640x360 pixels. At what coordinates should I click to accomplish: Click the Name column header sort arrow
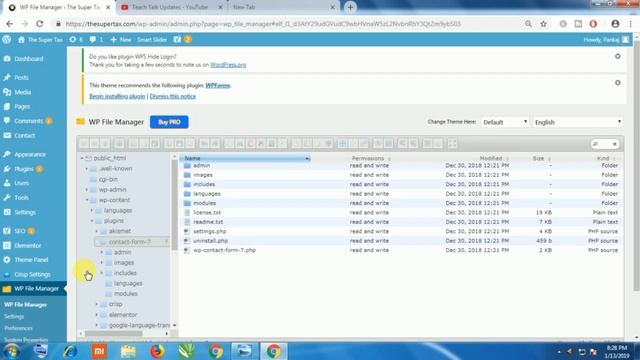click(x=307, y=158)
